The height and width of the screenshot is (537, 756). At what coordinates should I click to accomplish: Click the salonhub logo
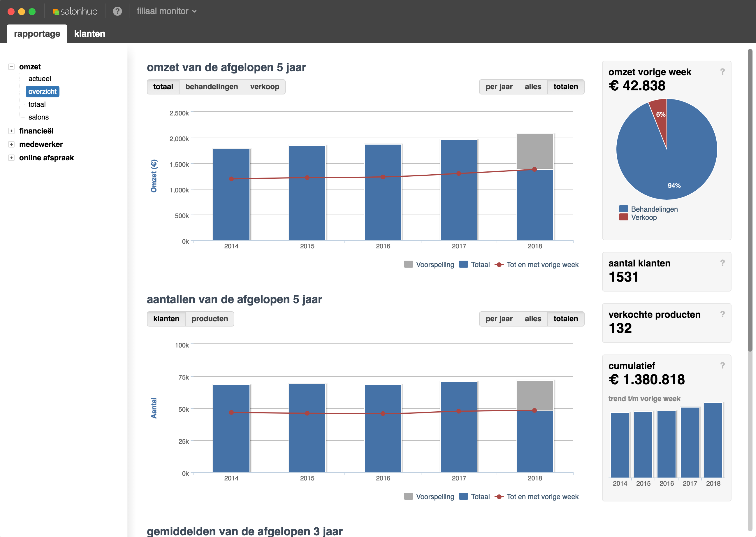point(75,11)
